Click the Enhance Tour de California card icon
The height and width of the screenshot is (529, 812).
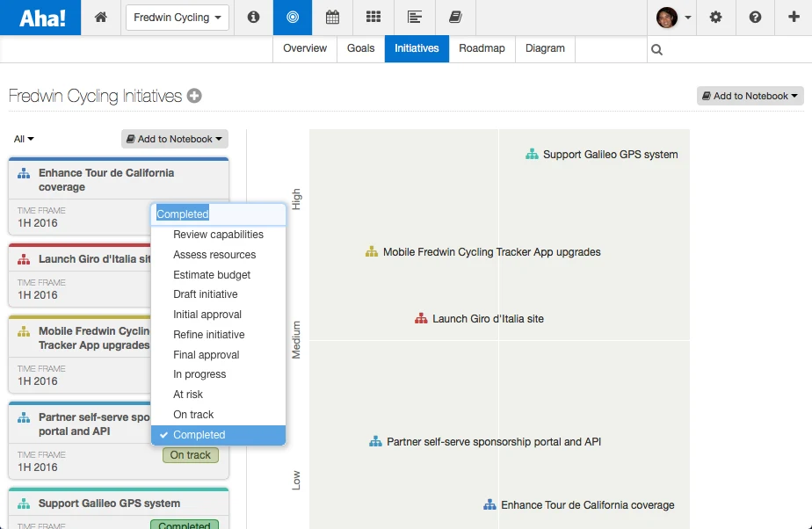point(24,173)
